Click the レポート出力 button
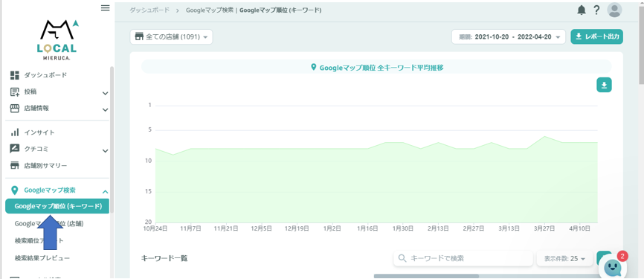The height and width of the screenshot is (279, 644). point(596,36)
